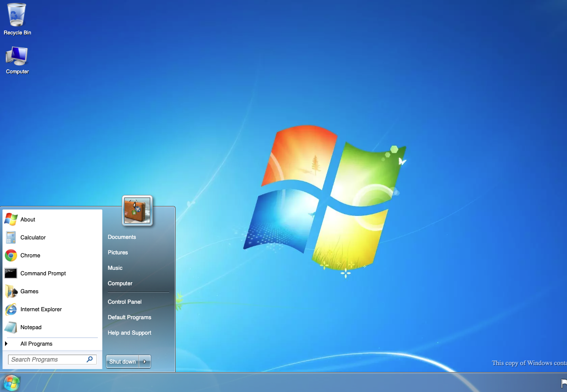Click the Notepad icon
Screen dimensions: 567x392
click(x=11, y=327)
